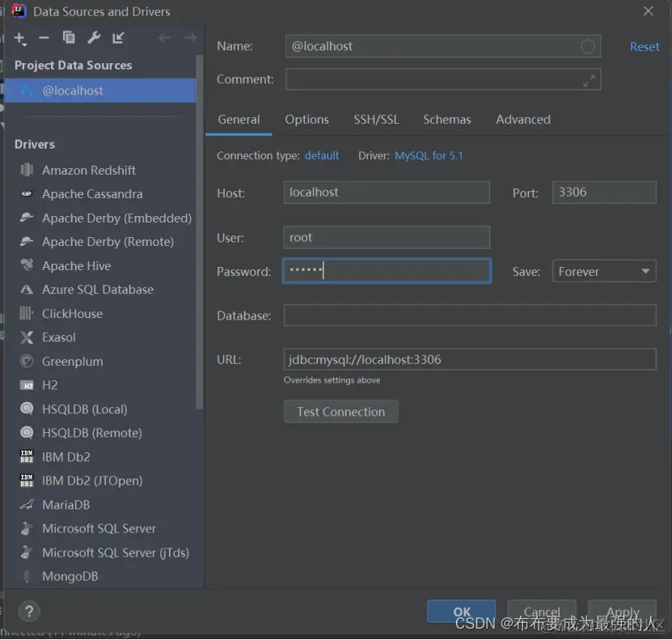Select the Apache Cassandra driver icon

(27, 193)
